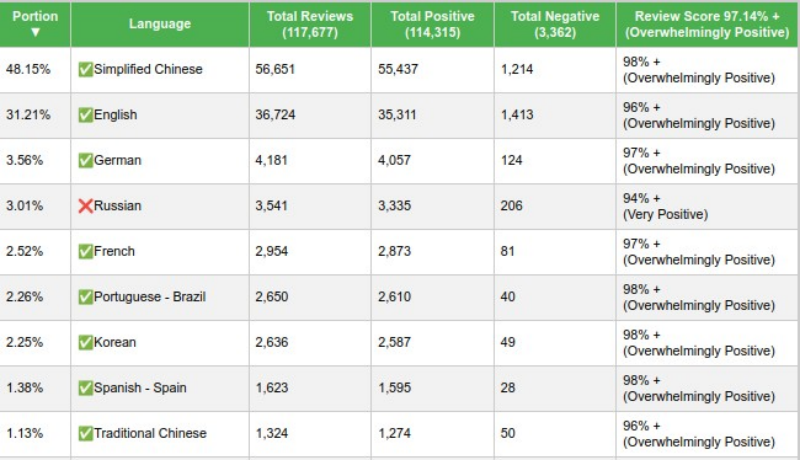
Task: Click green checkmark icon beside English
Action: coord(85,115)
